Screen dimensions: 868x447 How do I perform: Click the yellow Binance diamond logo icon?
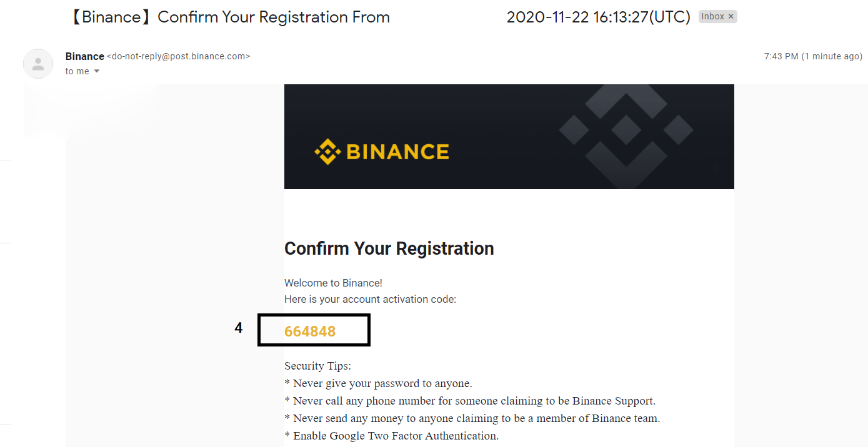tap(327, 152)
